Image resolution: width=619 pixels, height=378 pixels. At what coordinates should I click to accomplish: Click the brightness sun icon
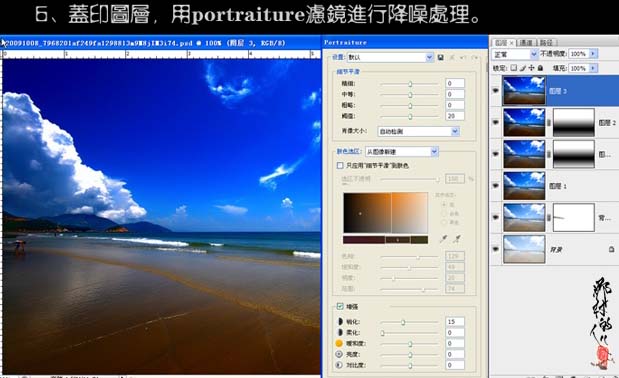tap(339, 354)
